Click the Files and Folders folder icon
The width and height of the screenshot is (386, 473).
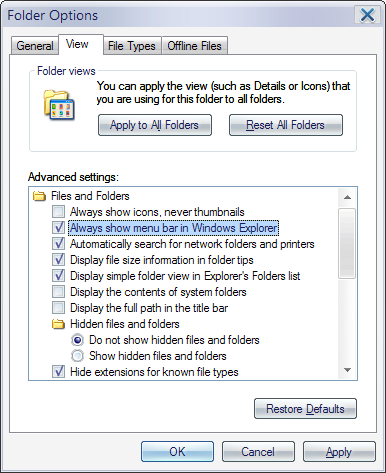[39, 196]
